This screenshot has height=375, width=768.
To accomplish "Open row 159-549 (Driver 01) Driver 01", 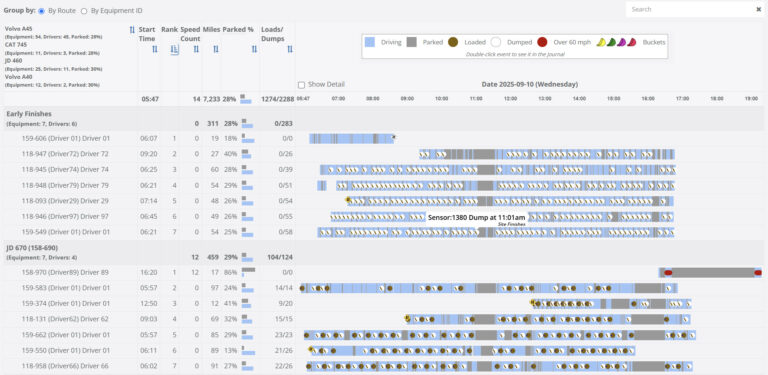I will coord(66,232).
